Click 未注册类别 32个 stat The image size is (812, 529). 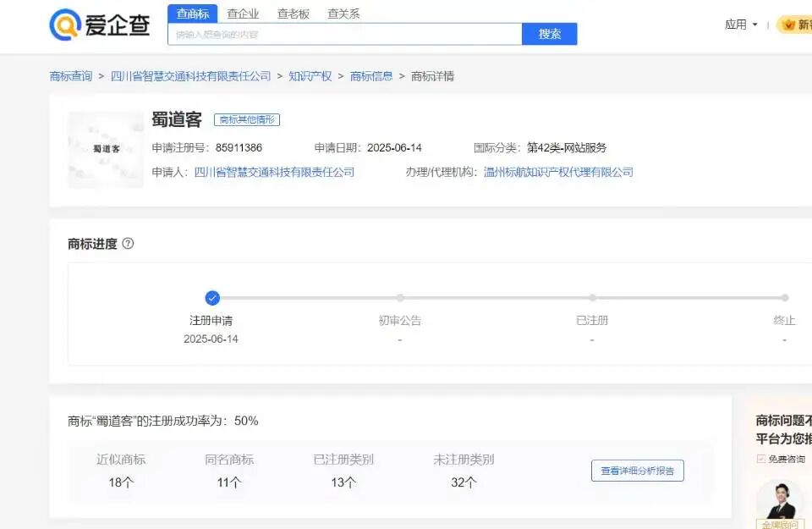(x=464, y=471)
